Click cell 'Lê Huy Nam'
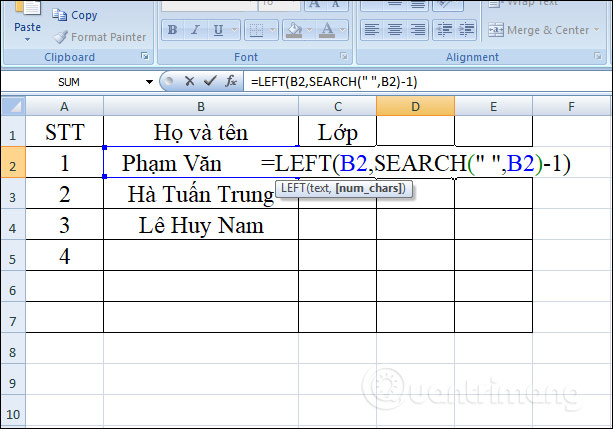 (201, 224)
